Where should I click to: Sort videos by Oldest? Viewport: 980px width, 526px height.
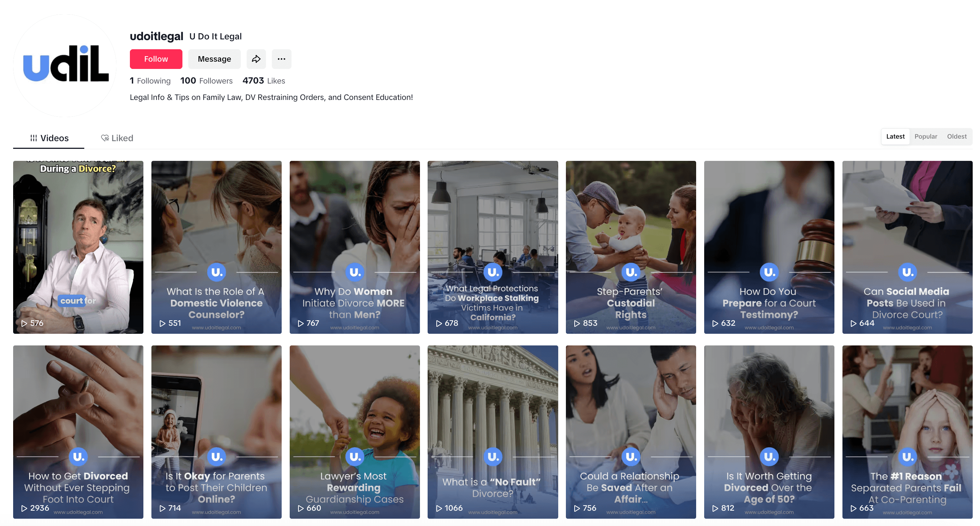point(956,136)
